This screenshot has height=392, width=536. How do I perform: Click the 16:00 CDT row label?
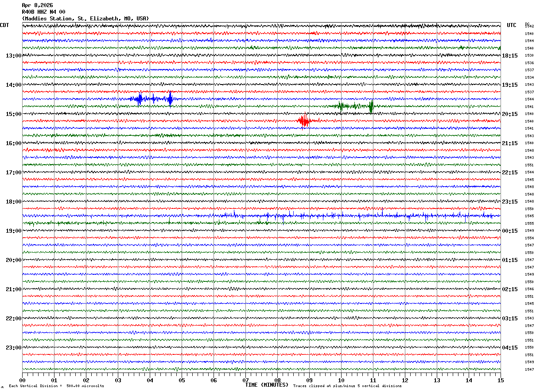pos(13,143)
